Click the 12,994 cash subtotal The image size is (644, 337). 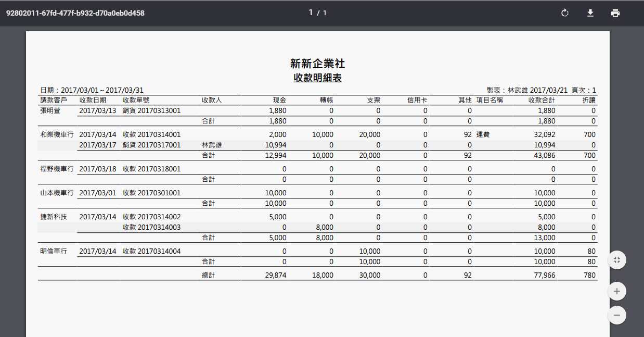[x=276, y=155]
